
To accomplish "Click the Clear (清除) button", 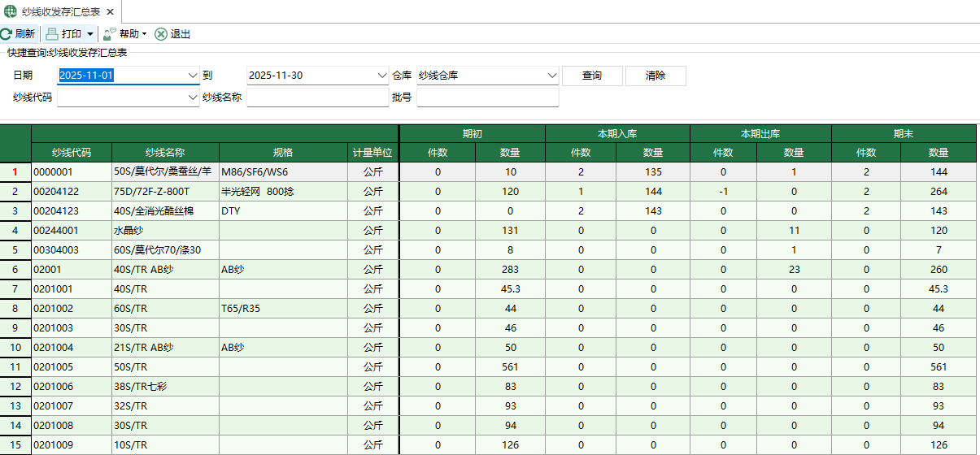I will click(656, 76).
